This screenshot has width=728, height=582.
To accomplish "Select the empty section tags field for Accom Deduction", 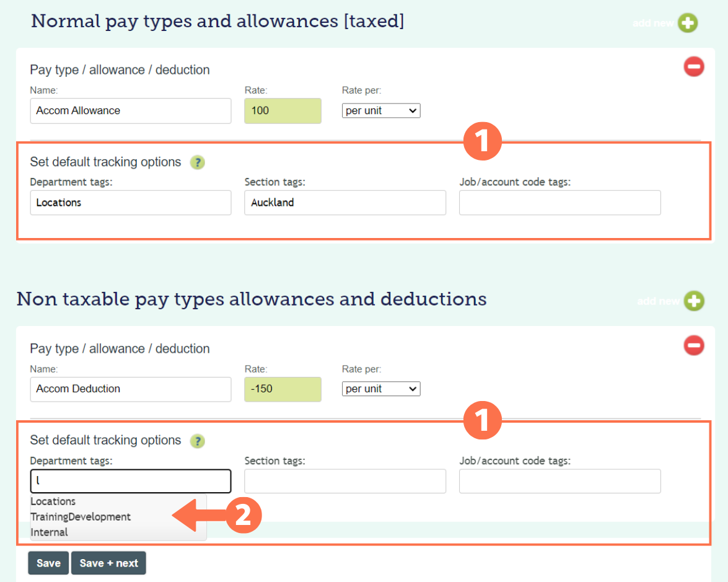I will tap(344, 481).
